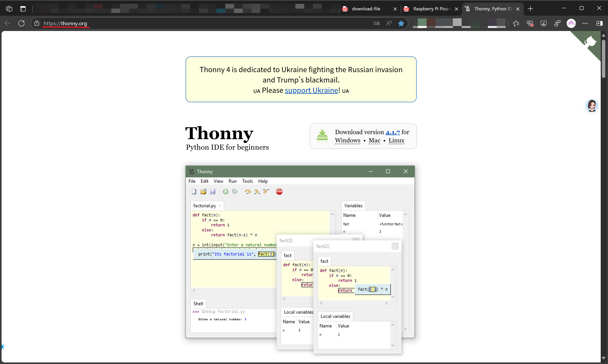Toggle the favorite star for this page
608x364 pixels.
pyautogui.click(x=401, y=23)
